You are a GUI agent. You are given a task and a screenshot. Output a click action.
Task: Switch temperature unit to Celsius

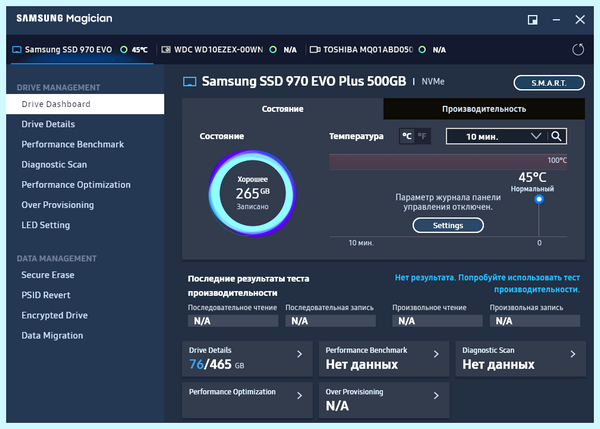pyautogui.click(x=407, y=136)
